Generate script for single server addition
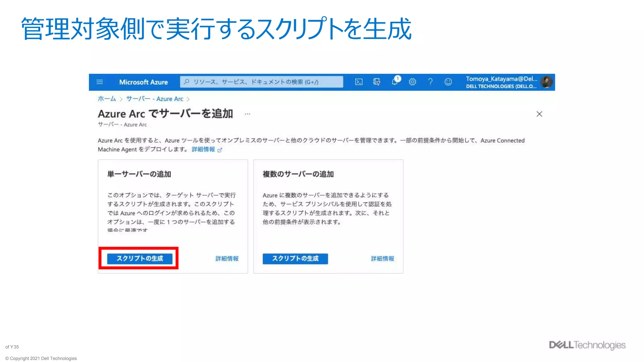 (140, 259)
